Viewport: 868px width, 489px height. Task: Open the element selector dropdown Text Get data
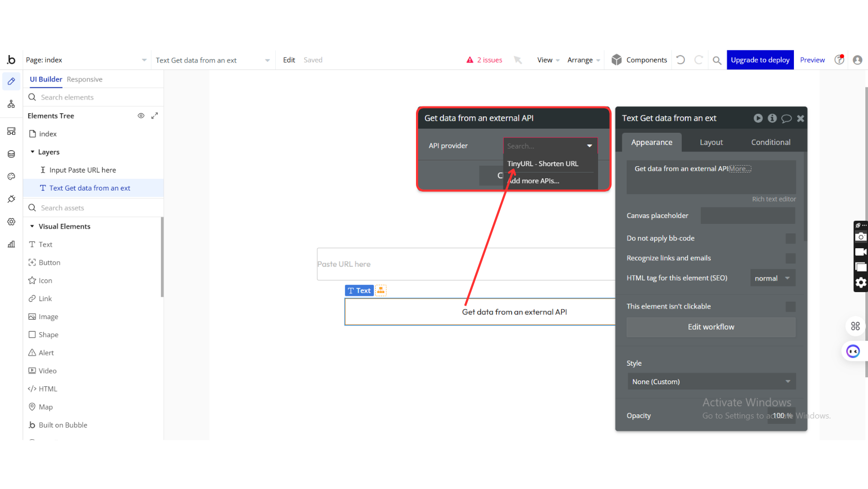click(x=213, y=60)
